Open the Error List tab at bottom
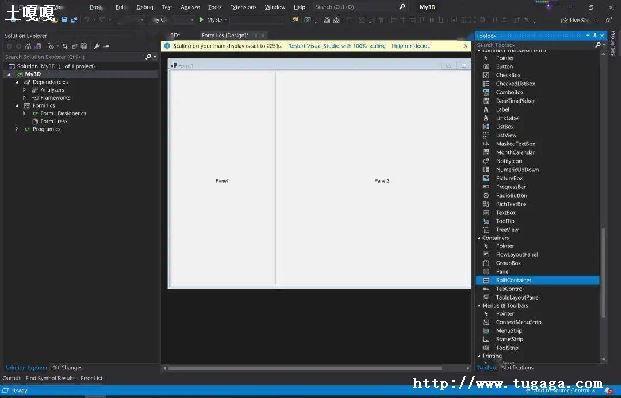Image resolution: width=621 pixels, height=398 pixels. [91, 378]
